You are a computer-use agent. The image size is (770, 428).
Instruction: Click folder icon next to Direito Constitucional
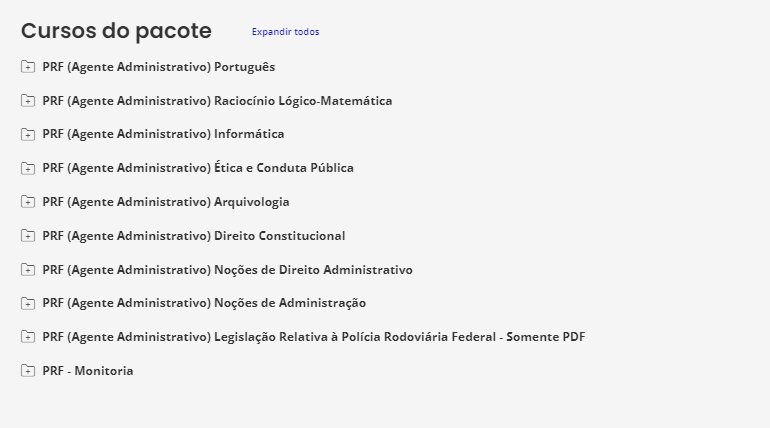[28, 236]
